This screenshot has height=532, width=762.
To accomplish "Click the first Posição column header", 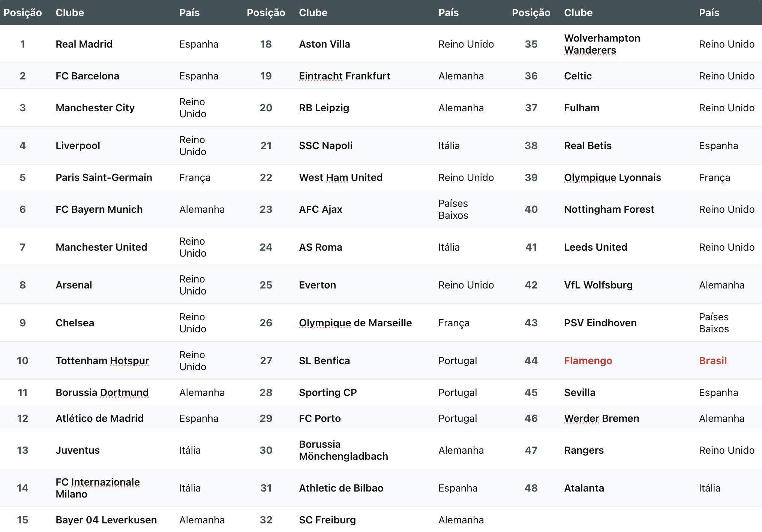I will [x=22, y=13].
